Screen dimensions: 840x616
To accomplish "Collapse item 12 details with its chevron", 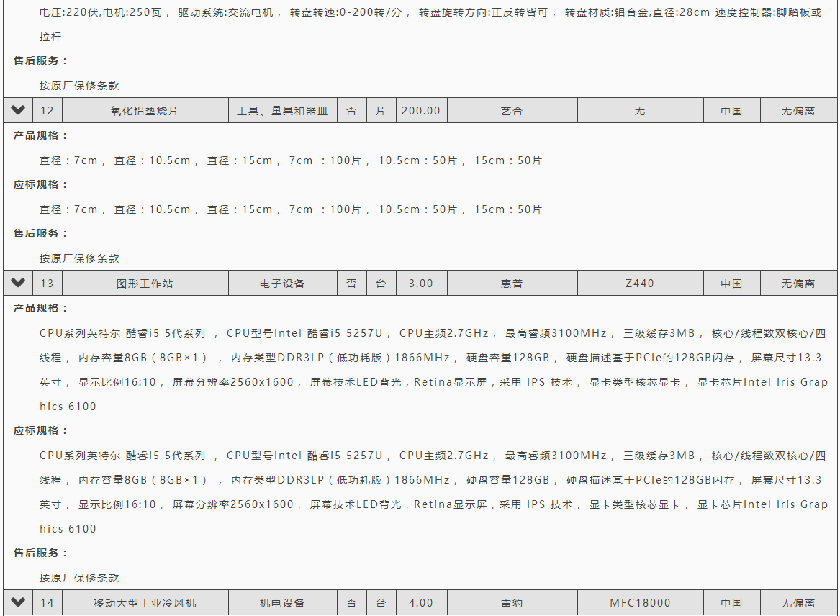I will pos(18,110).
